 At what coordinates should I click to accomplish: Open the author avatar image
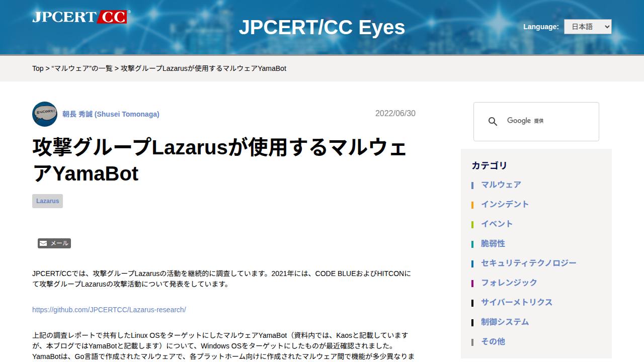coord(45,114)
